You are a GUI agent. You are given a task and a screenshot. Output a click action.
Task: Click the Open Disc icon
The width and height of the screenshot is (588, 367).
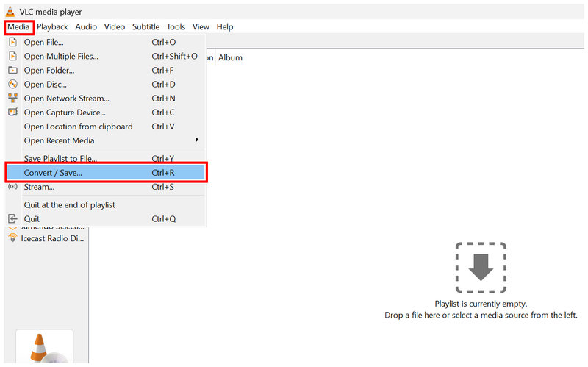pyautogui.click(x=12, y=84)
